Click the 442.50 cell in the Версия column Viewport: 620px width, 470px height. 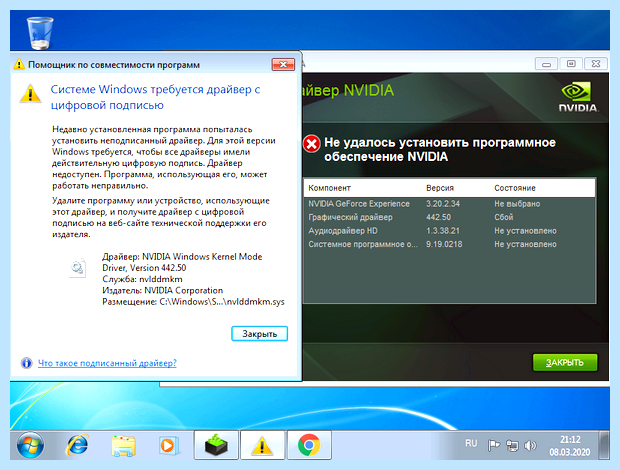[x=438, y=217]
